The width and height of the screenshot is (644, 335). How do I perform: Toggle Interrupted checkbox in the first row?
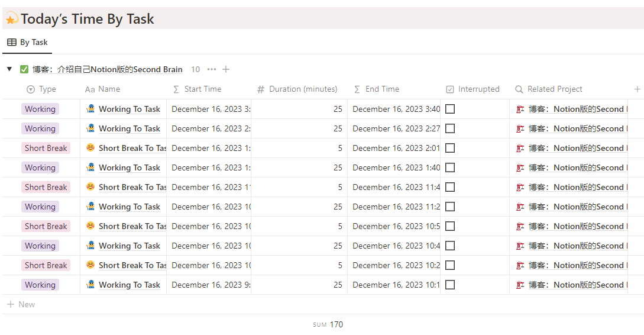coord(450,109)
